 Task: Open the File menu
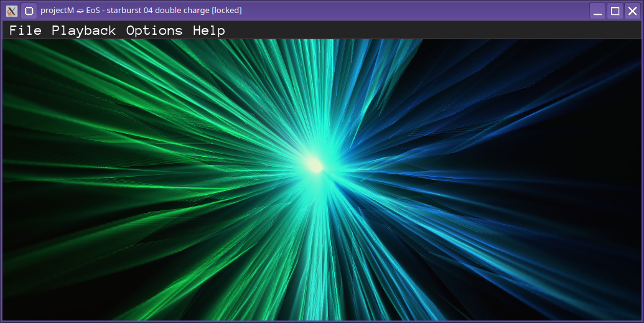click(x=25, y=30)
